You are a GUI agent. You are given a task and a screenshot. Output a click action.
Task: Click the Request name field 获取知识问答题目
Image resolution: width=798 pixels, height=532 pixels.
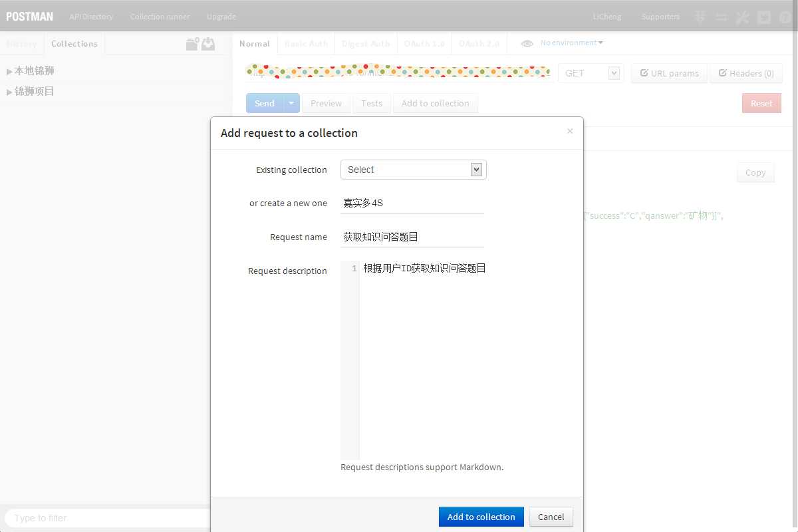coord(412,237)
